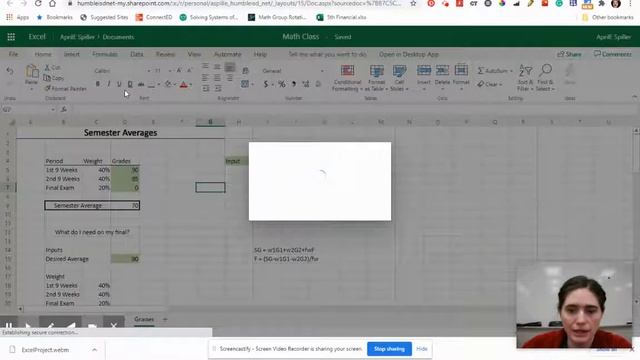Click the Paste clipboard icon
Image resolution: width=640 pixels, height=360 pixels.
click(x=31, y=71)
